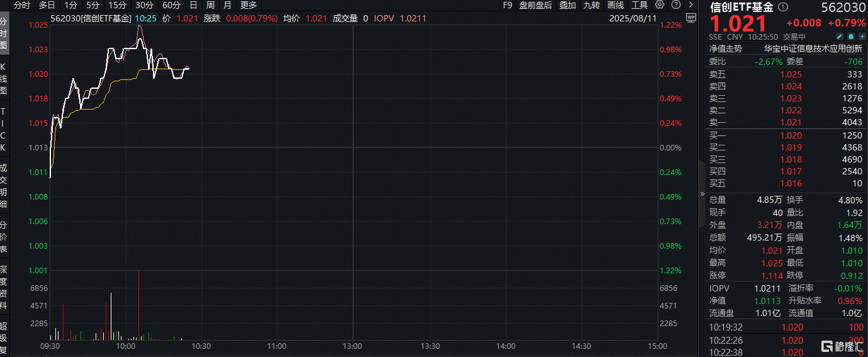Viewport: 868px width, 357px height.
Task: Click the 11:00 time axis marker
Action: pyautogui.click(x=277, y=346)
